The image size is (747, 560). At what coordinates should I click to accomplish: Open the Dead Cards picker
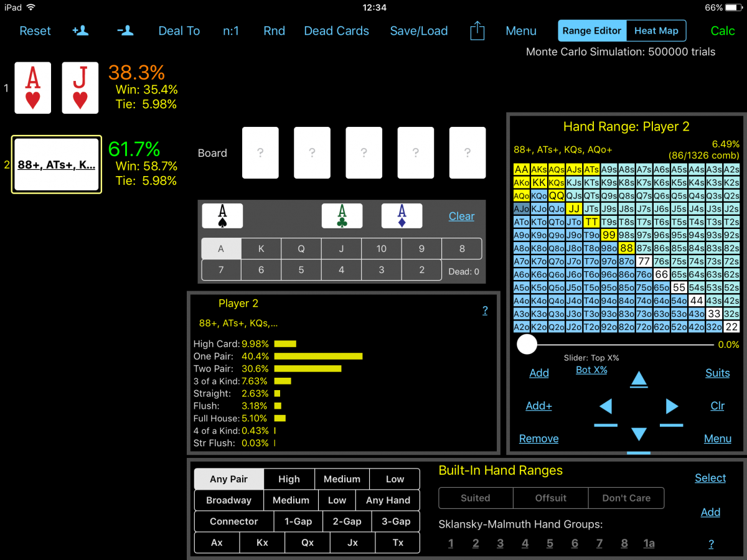(336, 31)
